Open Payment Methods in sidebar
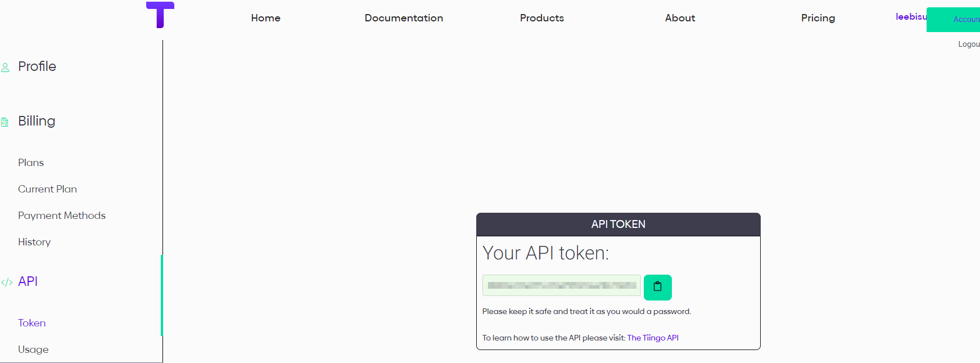This screenshot has height=363, width=980. 62,216
